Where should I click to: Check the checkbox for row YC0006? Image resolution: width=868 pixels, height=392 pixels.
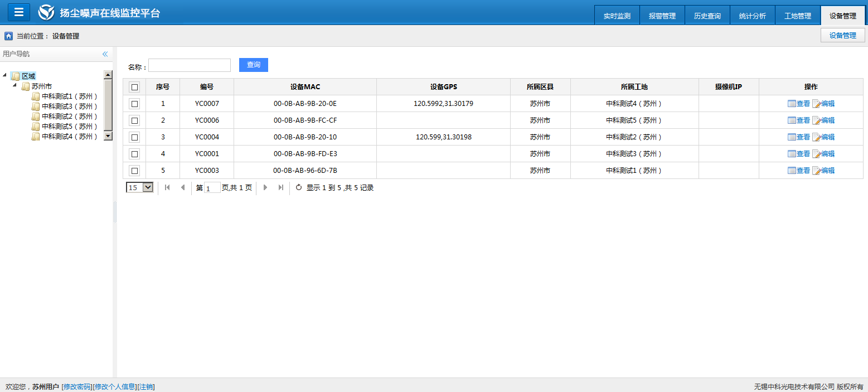[134, 120]
